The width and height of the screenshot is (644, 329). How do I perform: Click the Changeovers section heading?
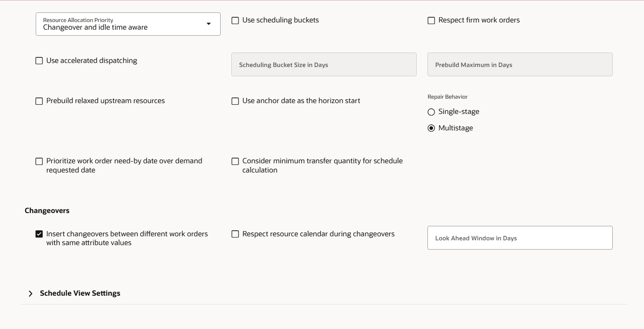(x=47, y=211)
